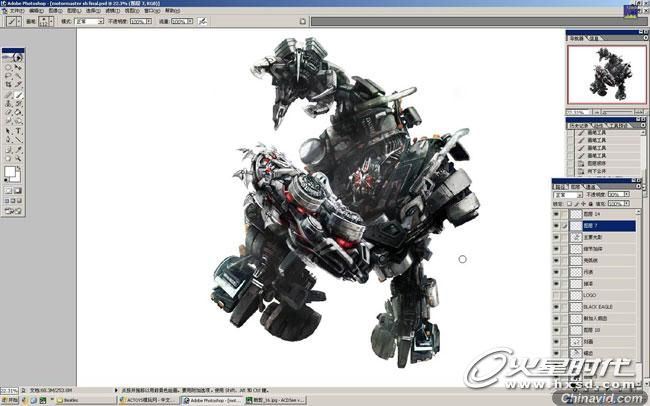Select the Marquee tool in the toolbox
The width and height of the screenshot is (650, 406).
tap(8, 67)
